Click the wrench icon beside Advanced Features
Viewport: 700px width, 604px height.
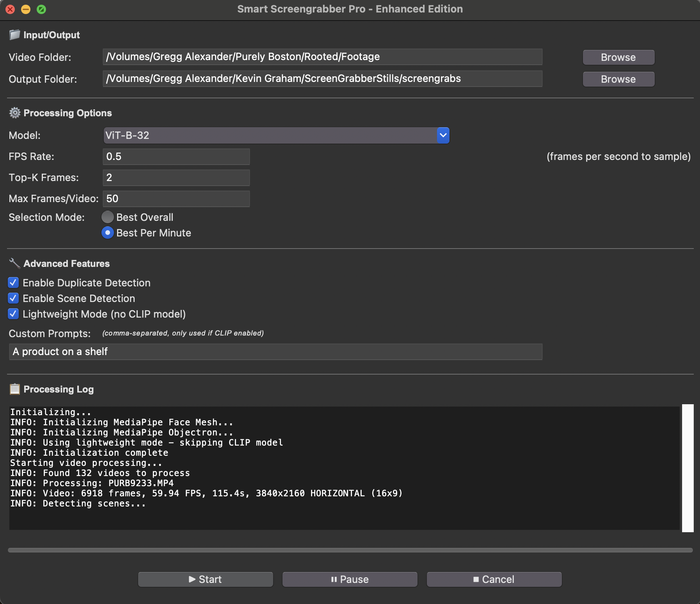coord(14,263)
